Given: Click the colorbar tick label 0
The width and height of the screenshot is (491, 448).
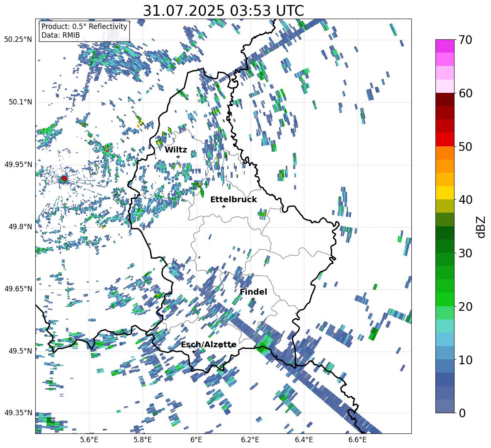Looking at the screenshot, I should pyautogui.click(x=462, y=413).
